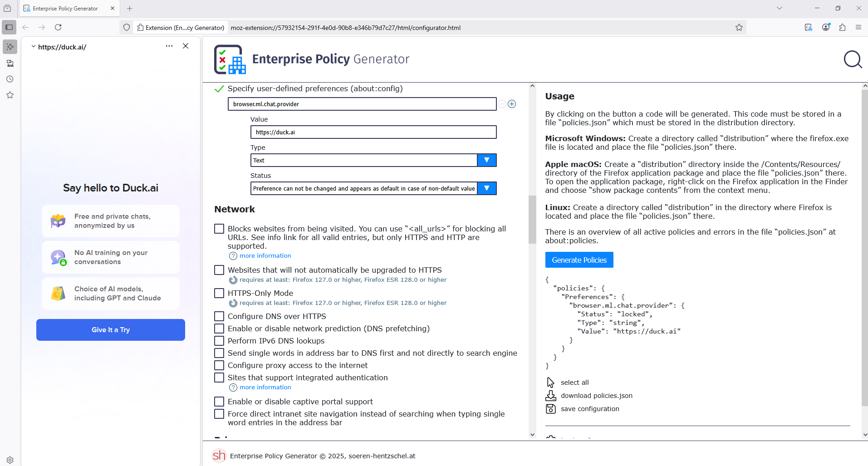
Task: Click the tracking protection shield icon
Action: coord(127,27)
